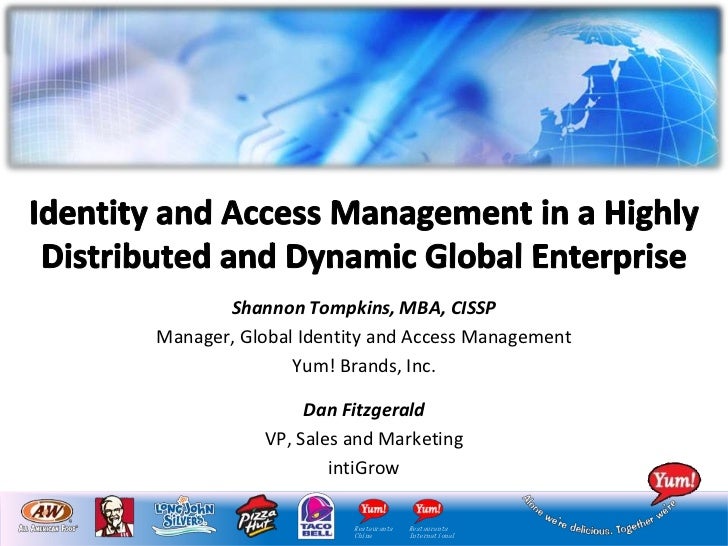Click the large Yum! speech bubble logo

[674, 482]
